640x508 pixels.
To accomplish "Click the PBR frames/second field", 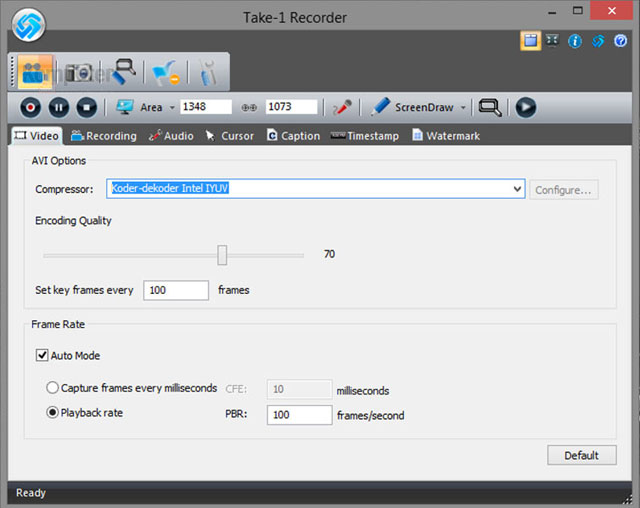I will pyautogui.click(x=299, y=415).
